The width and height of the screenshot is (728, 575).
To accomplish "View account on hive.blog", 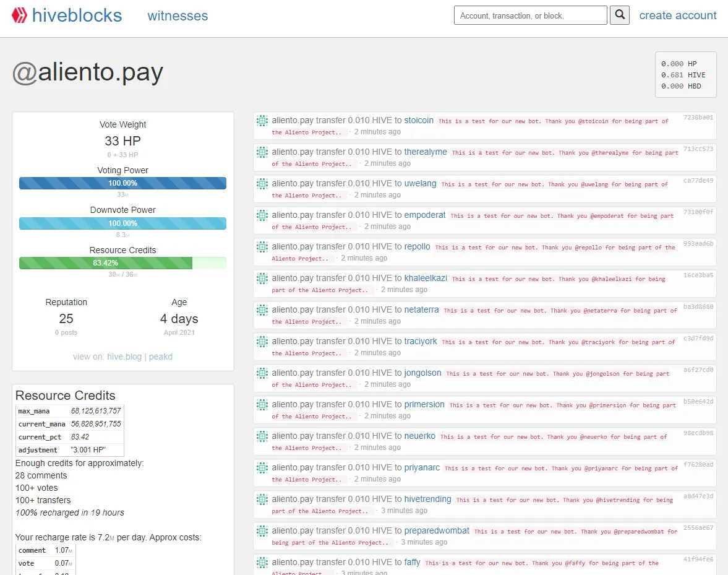I will [124, 357].
